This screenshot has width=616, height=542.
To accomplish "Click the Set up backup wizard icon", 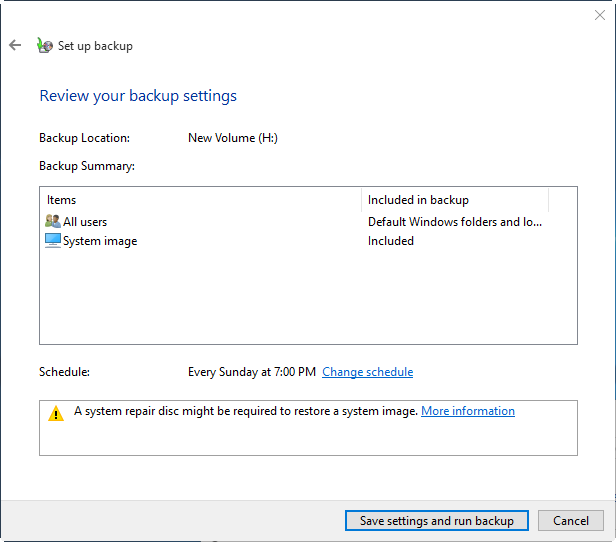I will tap(44, 45).
